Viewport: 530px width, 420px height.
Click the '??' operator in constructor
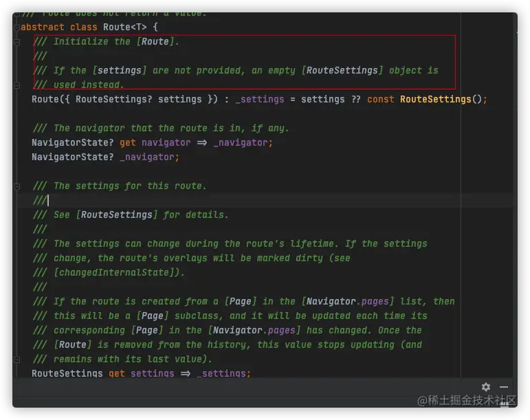coord(355,100)
